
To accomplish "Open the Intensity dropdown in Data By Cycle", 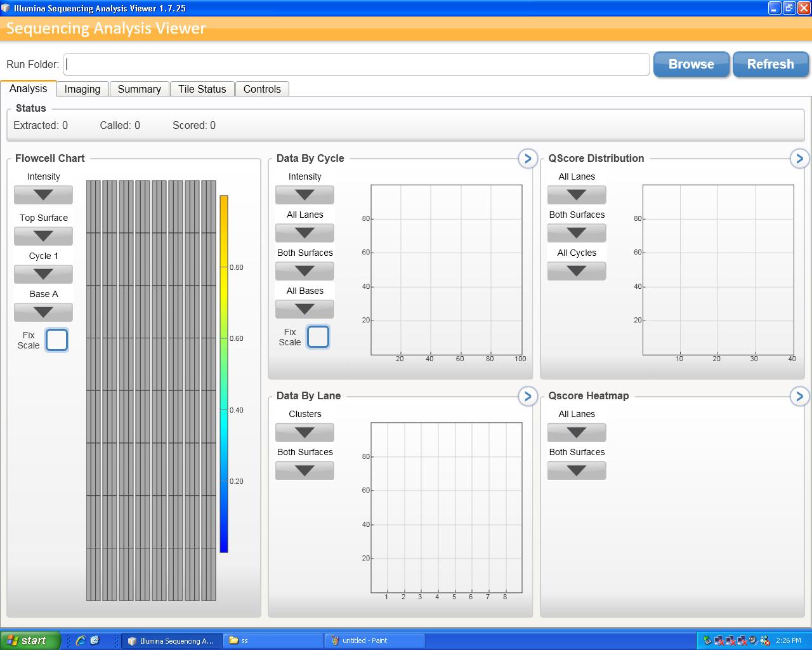I will pyautogui.click(x=304, y=195).
